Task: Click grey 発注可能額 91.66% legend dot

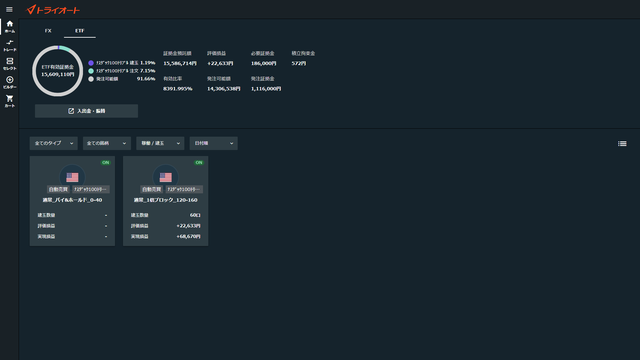Action: [x=91, y=79]
